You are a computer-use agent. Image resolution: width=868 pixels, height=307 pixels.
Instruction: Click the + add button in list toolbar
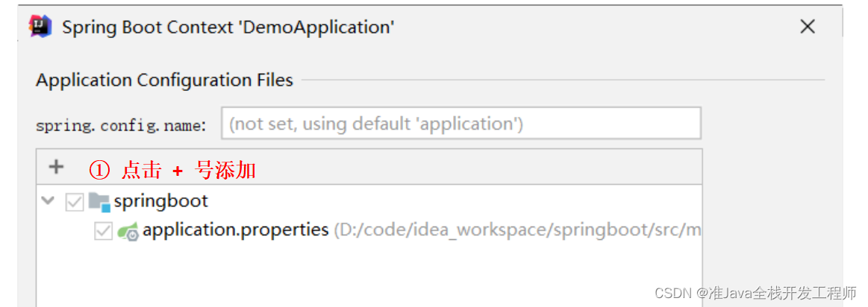point(56,167)
